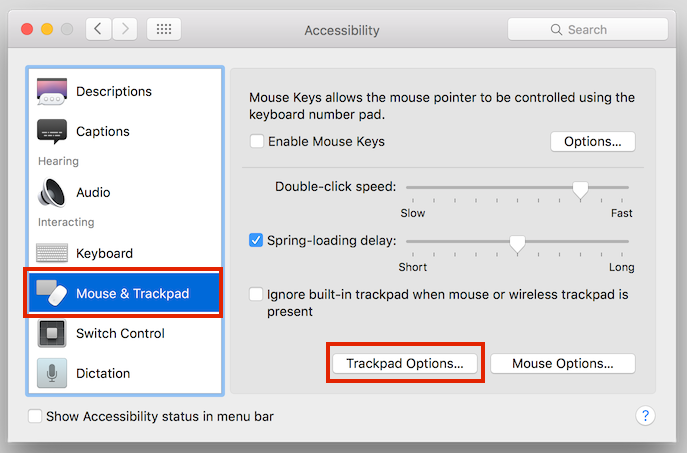Toggle Ignore built-in trackpad checkbox

tap(256, 294)
